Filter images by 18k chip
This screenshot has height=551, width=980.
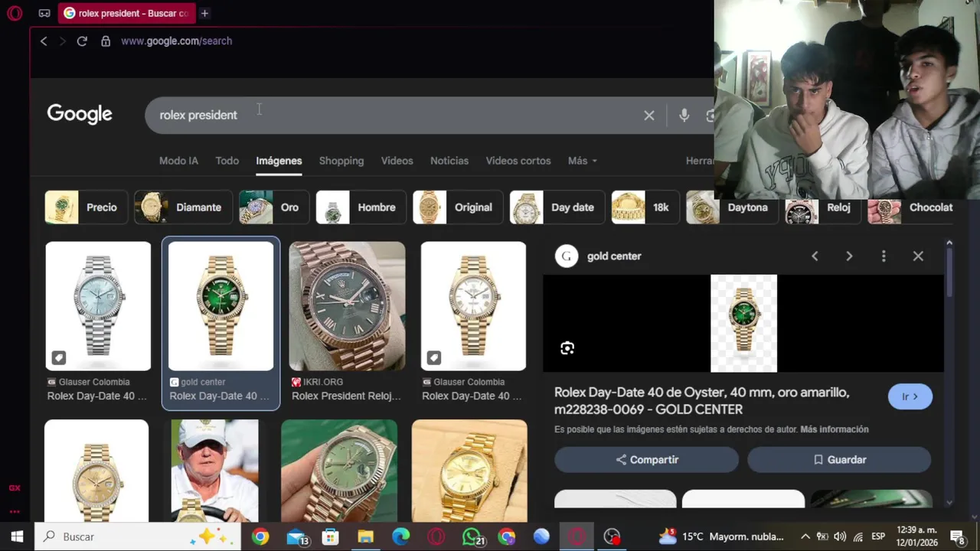pyautogui.click(x=645, y=207)
